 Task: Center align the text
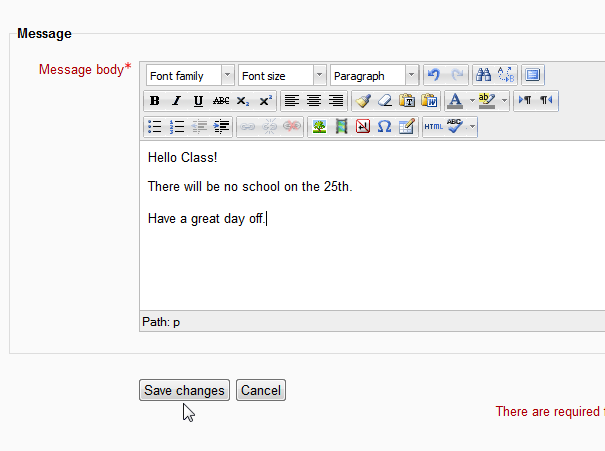pos(314,101)
